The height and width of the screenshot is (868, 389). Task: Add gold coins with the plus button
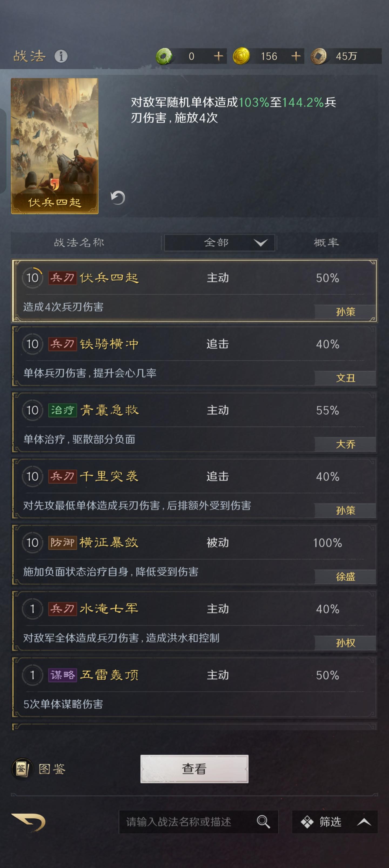tap(296, 56)
